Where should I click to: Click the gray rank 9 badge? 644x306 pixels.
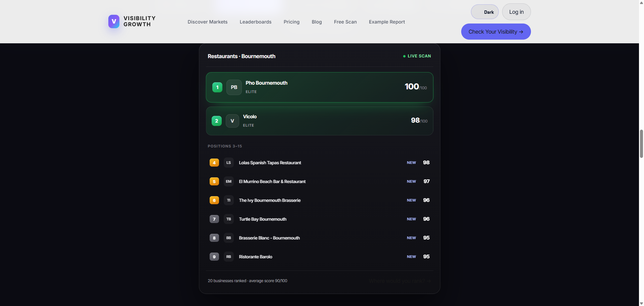[x=214, y=257]
